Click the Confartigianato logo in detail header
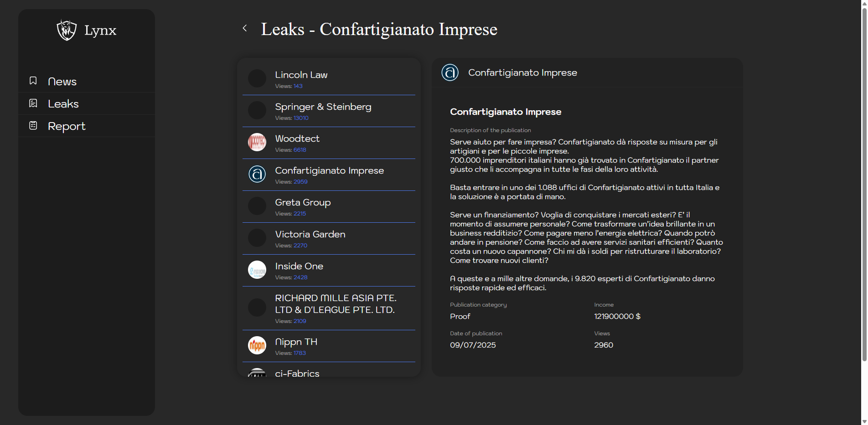868x425 pixels. 450,72
